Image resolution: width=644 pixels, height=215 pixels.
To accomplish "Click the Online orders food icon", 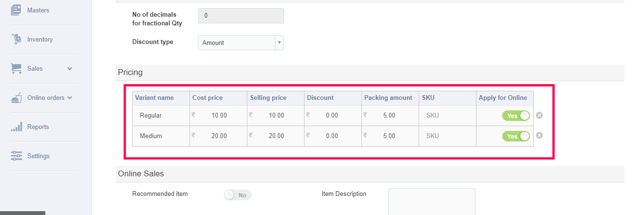I will (x=16, y=98).
